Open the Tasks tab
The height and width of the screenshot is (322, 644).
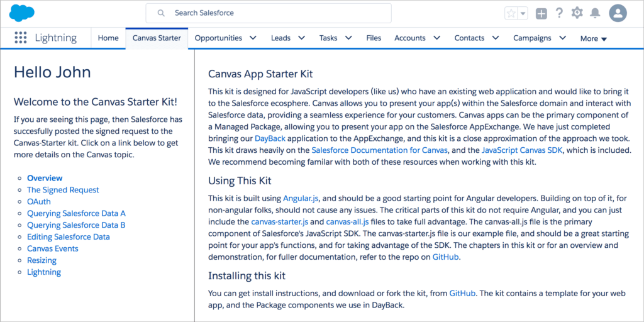[328, 38]
